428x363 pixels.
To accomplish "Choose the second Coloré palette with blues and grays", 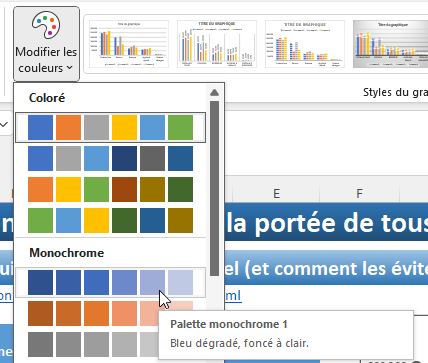I will point(110,158).
